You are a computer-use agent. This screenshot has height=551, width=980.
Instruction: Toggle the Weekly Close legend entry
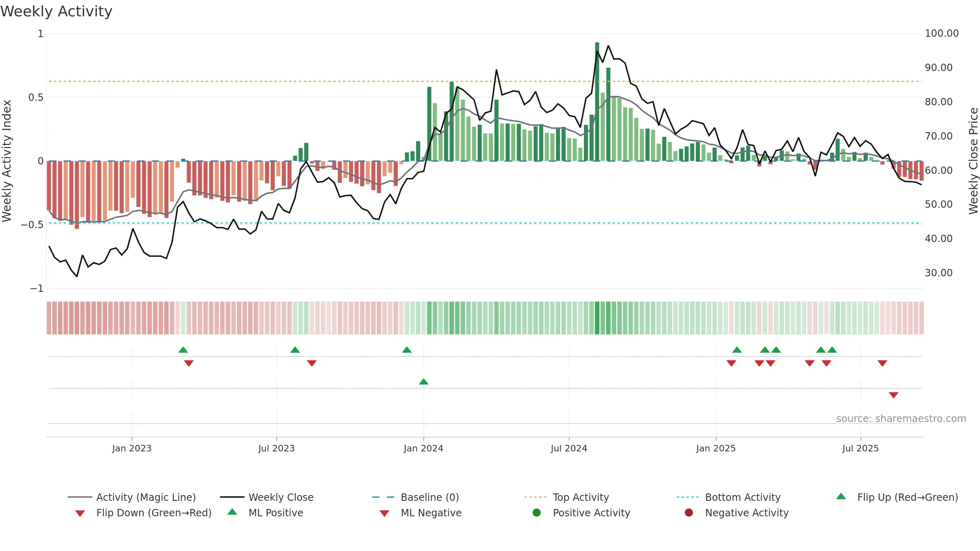(x=267, y=497)
